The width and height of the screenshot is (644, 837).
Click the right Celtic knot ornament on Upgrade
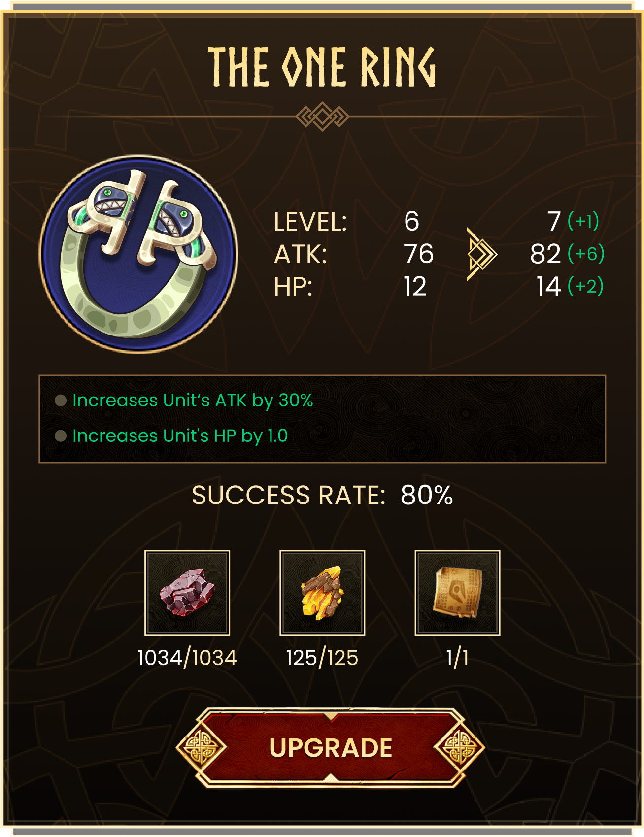coord(459,747)
